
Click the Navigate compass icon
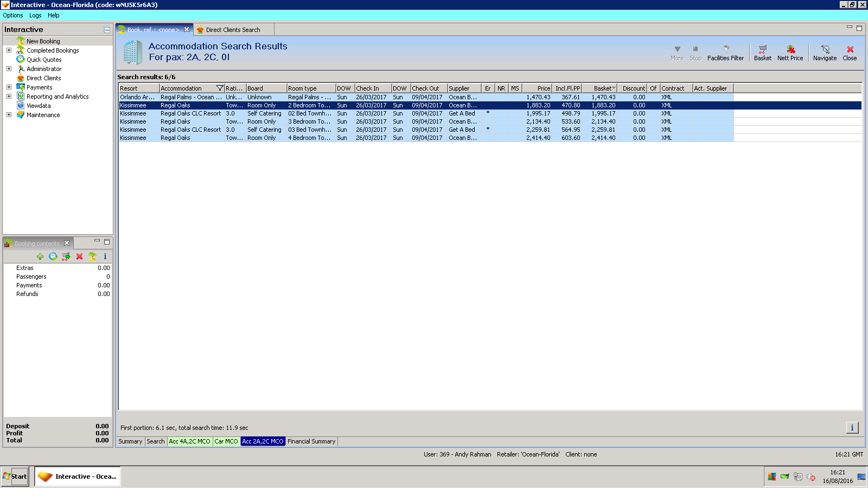click(825, 52)
